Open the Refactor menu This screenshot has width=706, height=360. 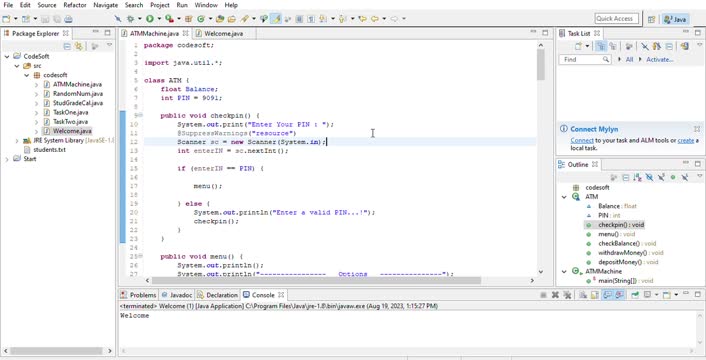[75, 5]
